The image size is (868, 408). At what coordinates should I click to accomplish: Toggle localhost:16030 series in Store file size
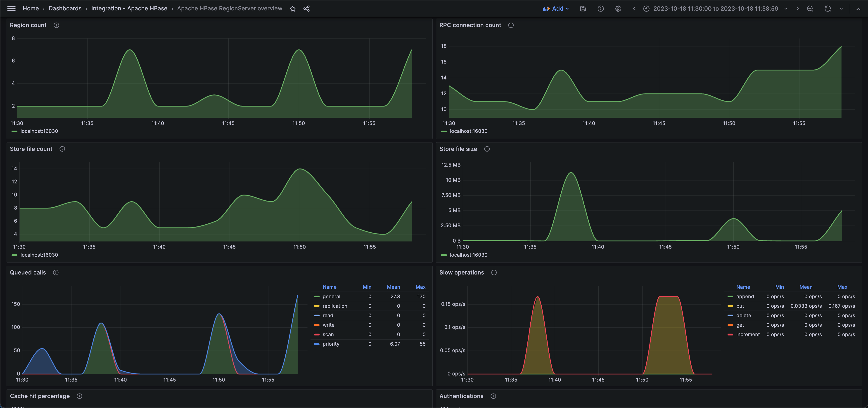pos(468,255)
